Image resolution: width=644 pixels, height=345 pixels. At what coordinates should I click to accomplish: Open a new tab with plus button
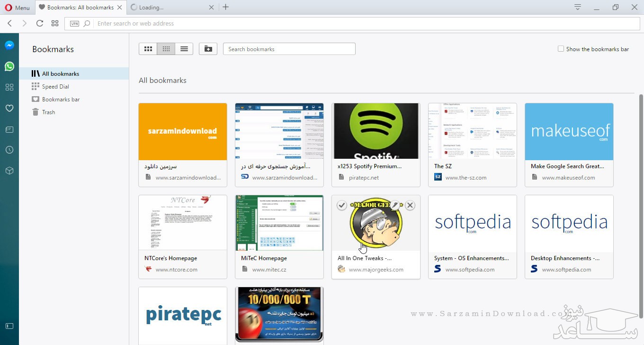tap(226, 7)
